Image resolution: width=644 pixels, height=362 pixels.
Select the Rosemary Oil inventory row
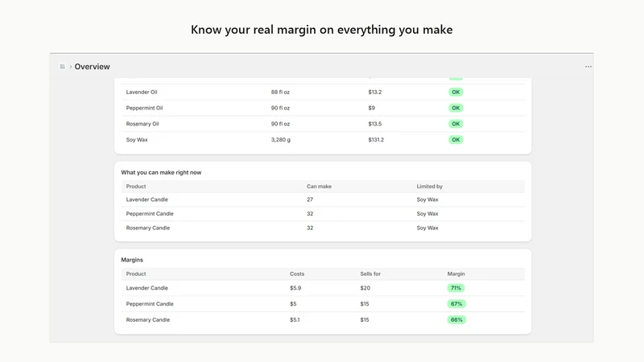click(x=323, y=124)
